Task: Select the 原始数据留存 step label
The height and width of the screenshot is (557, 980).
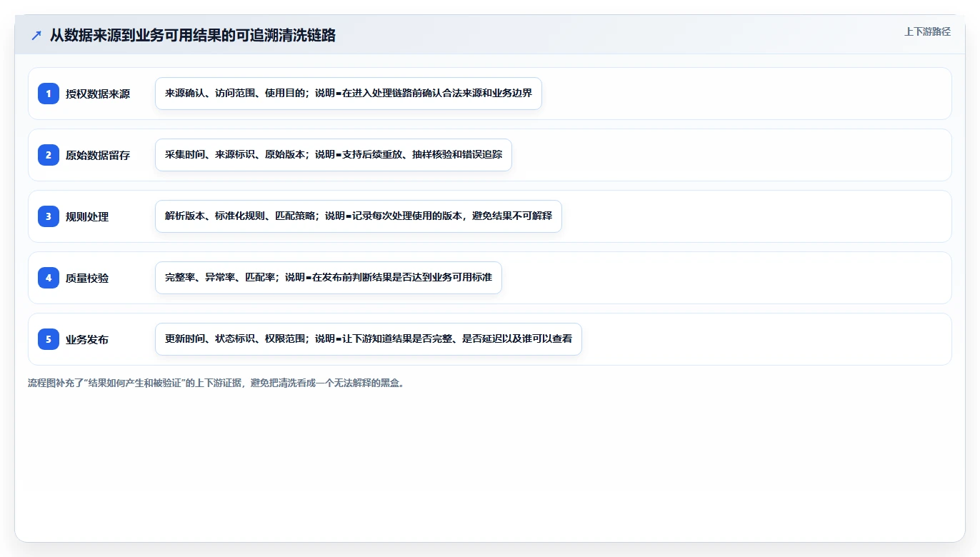Action: click(x=98, y=155)
